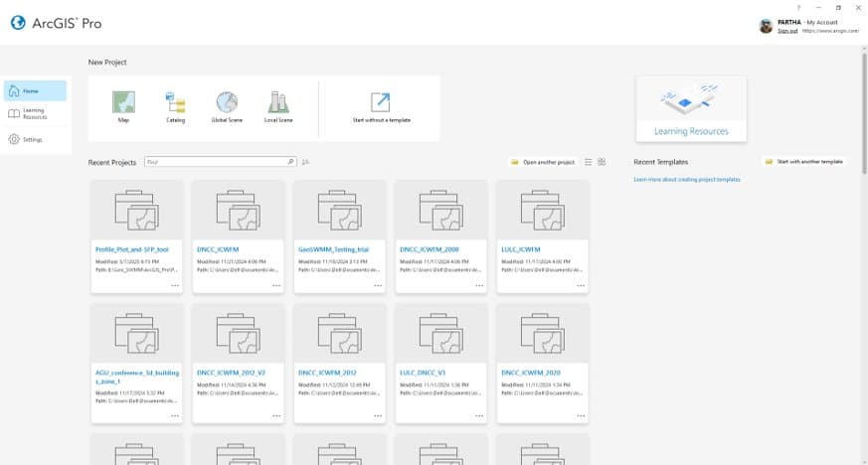This screenshot has height=465, width=868.
Task: Open more options for AGU_conference card
Action: [175, 415]
